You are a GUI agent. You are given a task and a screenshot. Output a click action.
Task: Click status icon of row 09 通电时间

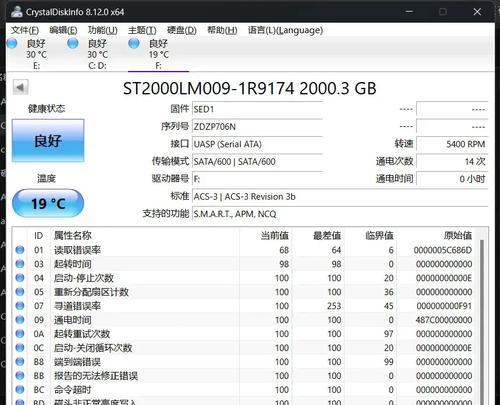(x=20, y=320)
